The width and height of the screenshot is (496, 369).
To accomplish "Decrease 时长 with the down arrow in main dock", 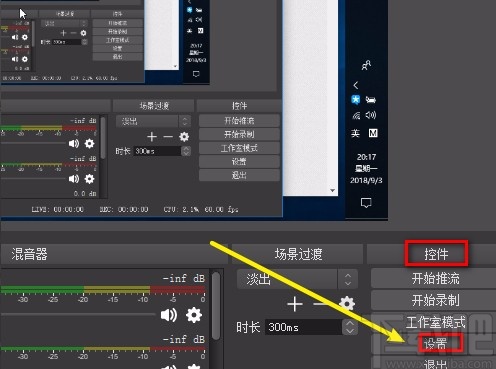I will [349, 331].
